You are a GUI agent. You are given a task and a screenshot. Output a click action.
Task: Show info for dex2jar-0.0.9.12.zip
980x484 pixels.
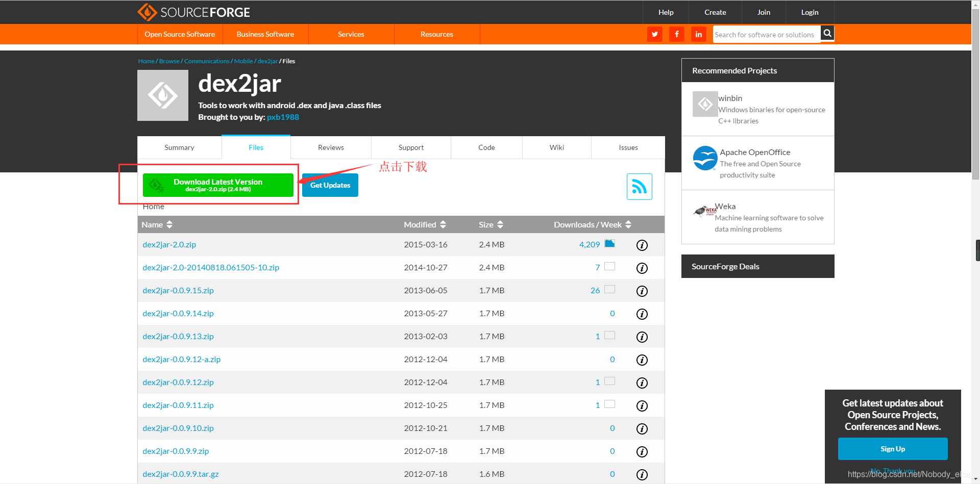tap(642, 383)
